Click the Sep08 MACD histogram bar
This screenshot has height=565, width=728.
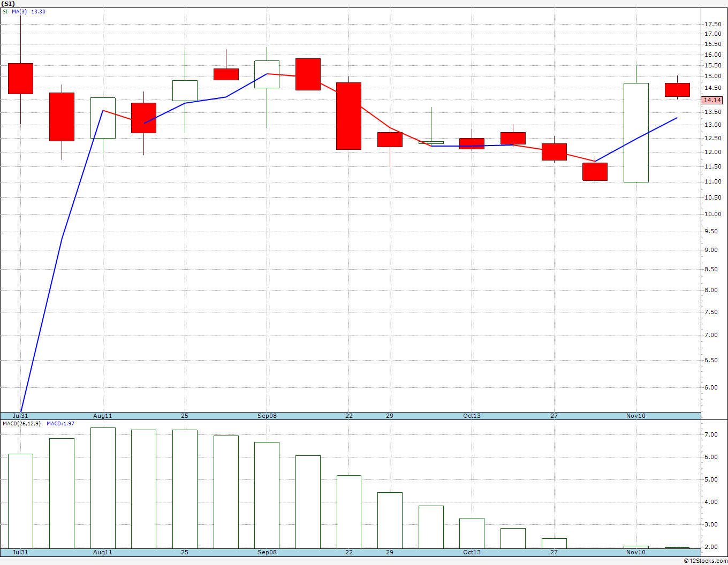tap(267, 495)
